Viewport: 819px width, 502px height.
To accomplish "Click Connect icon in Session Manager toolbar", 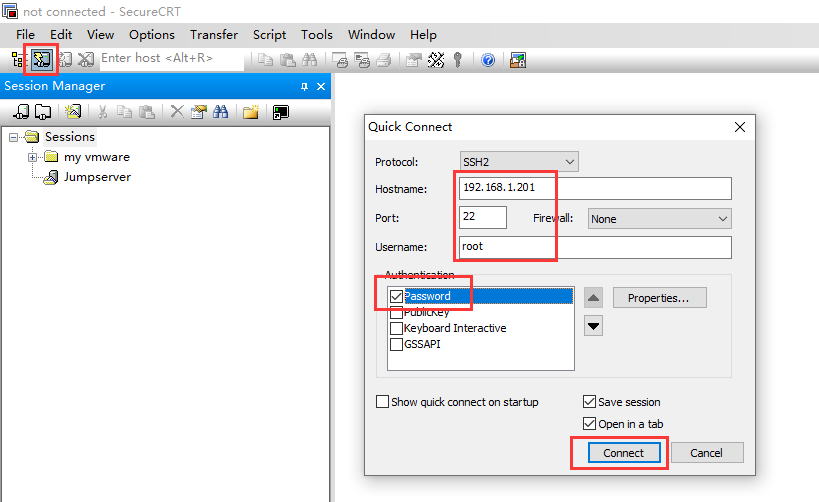I will coord(21,111).
